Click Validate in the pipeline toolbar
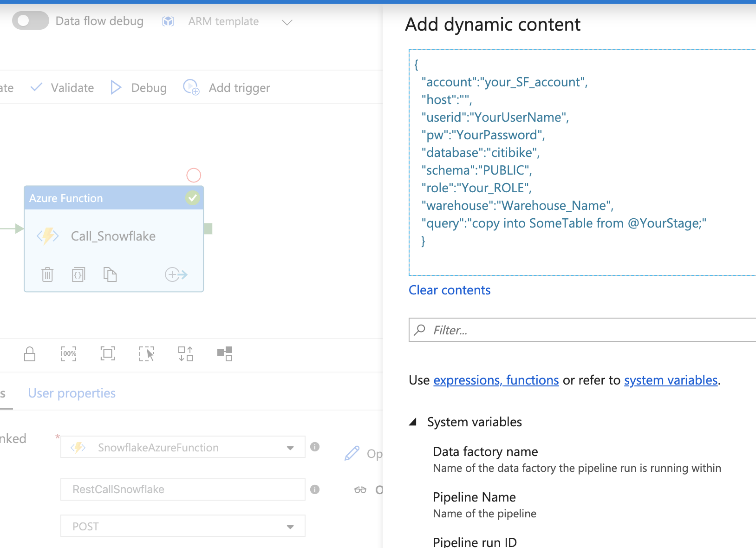 62,88
